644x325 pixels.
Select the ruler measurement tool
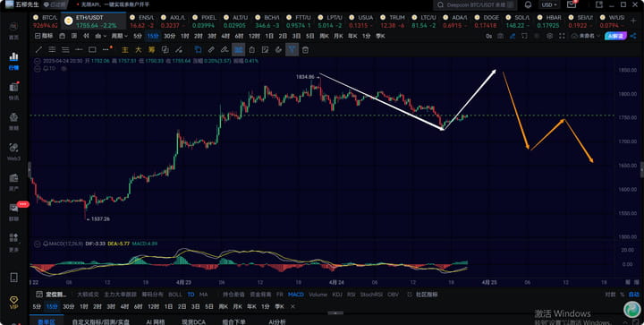(x=211, y=50)
